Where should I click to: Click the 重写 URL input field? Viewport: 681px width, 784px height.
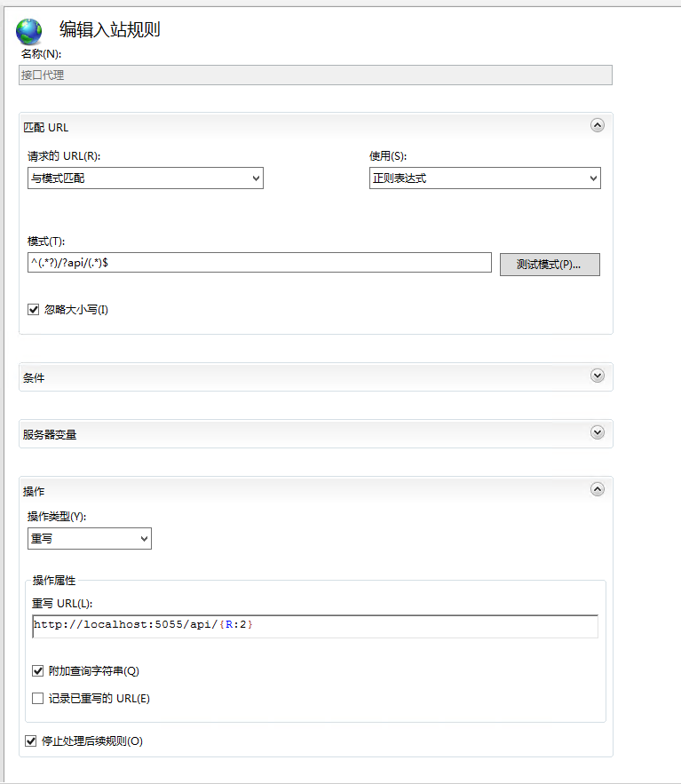point(315,627)
